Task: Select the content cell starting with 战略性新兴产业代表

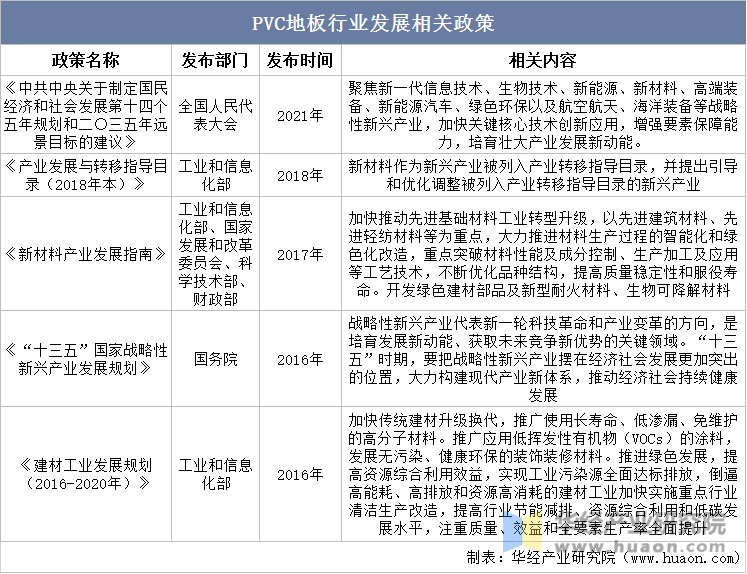Action: pyautogui.click(x=542, y=358)
